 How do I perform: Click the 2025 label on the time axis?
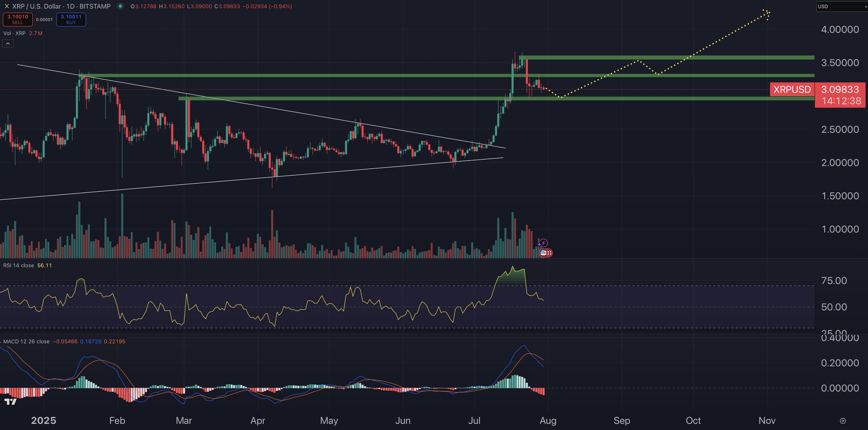pyautogui.click(x=43, y=421)
